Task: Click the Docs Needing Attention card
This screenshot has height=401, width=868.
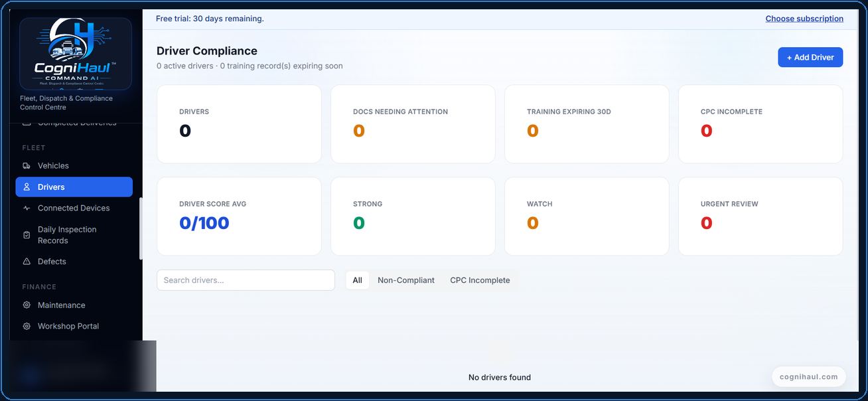Action: (x=413, y=124)
